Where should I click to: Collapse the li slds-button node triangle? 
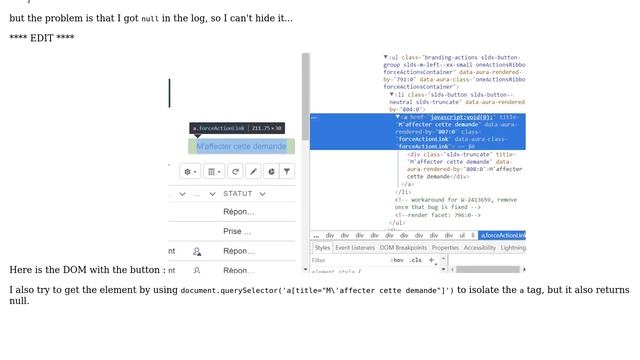tap(391, 94)
